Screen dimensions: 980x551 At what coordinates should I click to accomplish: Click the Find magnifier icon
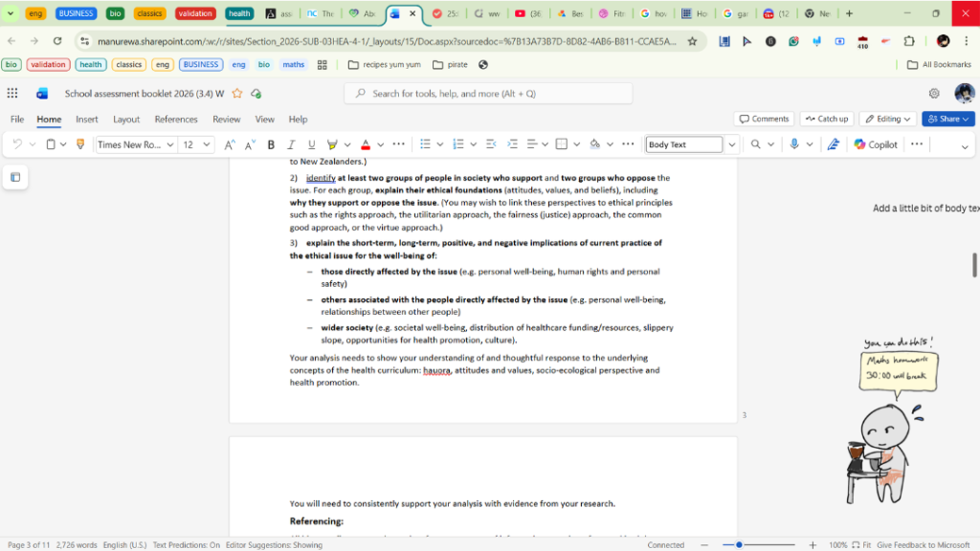(756, 144)
